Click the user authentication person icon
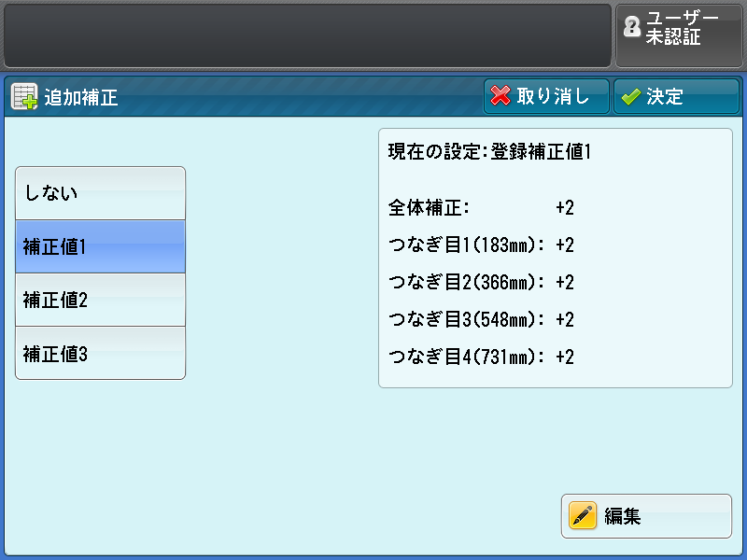 632,28
